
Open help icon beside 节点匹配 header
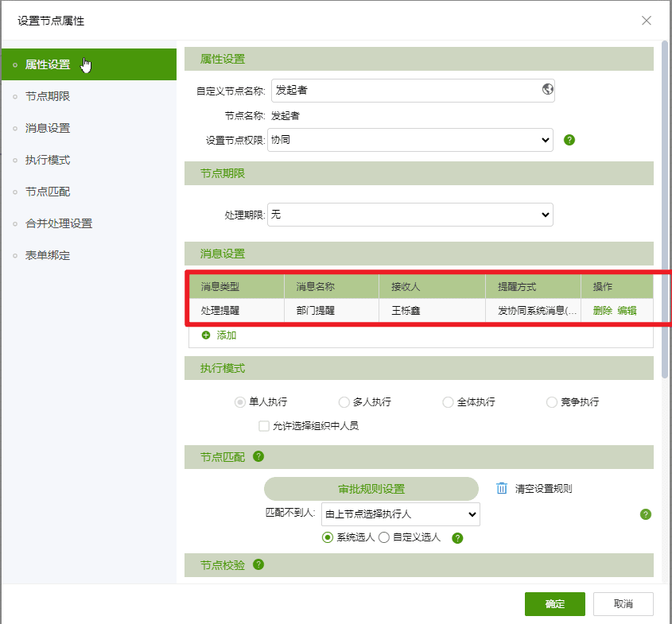[258, 456]
